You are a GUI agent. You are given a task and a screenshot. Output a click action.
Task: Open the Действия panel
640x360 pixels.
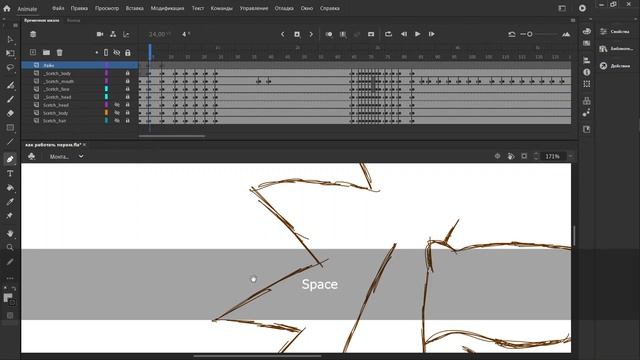615,66
